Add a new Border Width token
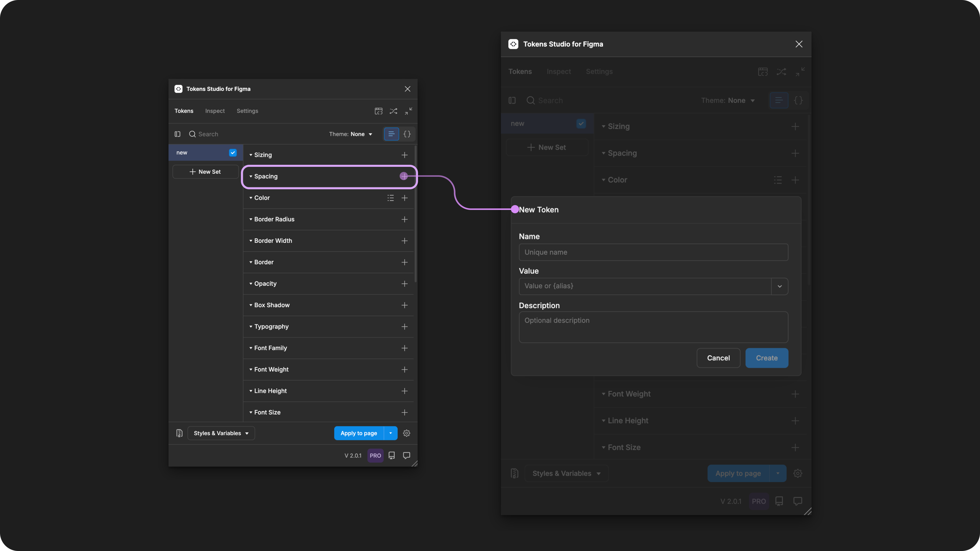The height and width of the screenshot is (551, 980). click(405, 241)
